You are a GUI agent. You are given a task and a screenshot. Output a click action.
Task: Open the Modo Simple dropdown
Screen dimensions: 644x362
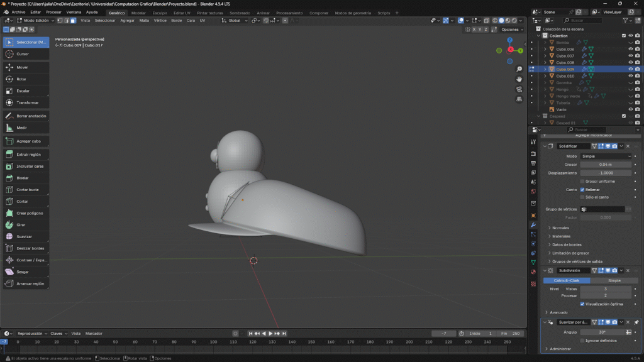[x=606, y=156]
